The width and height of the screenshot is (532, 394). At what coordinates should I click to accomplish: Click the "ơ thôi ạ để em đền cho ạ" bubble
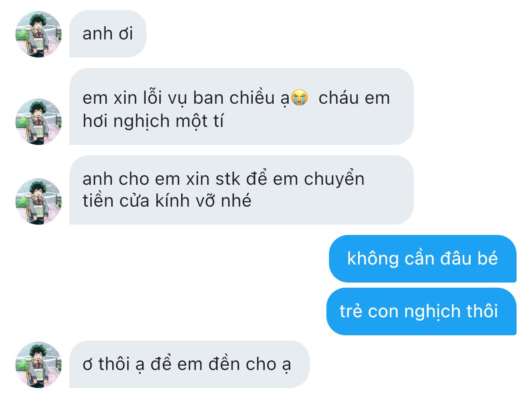coord(189,364)
